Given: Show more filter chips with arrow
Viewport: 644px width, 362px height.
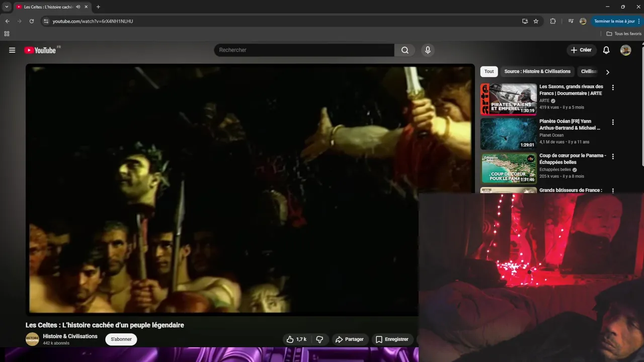Looking at the screenshot, I should [x=607, y=72].
